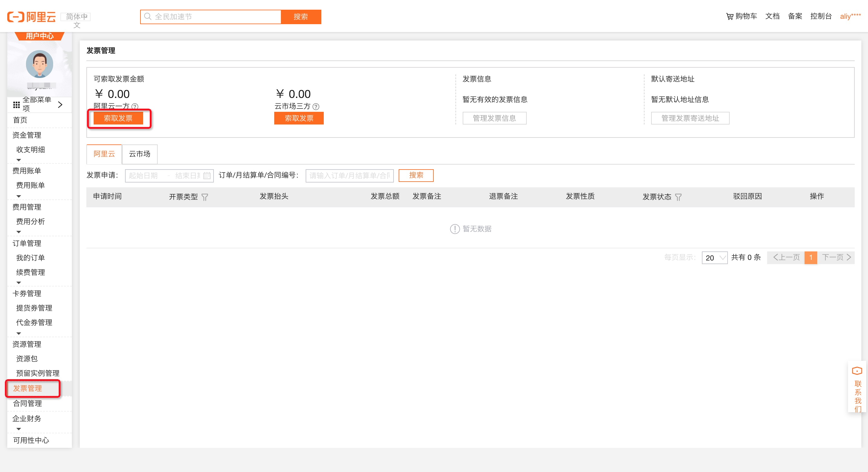Open the aliy**** account menu
Image resolution: width=868 pixels, height=472 pixels.
pos(850,16)
